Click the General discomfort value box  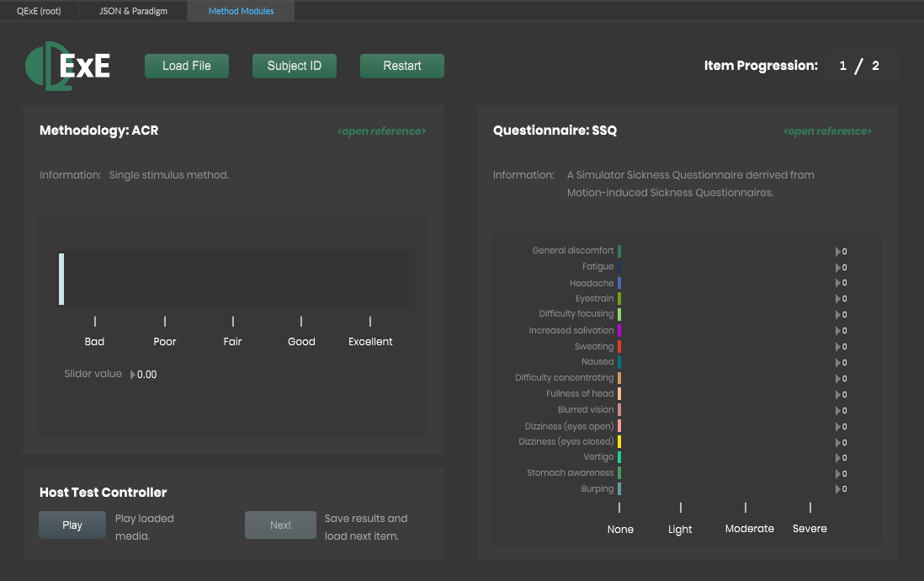[842, 252]
